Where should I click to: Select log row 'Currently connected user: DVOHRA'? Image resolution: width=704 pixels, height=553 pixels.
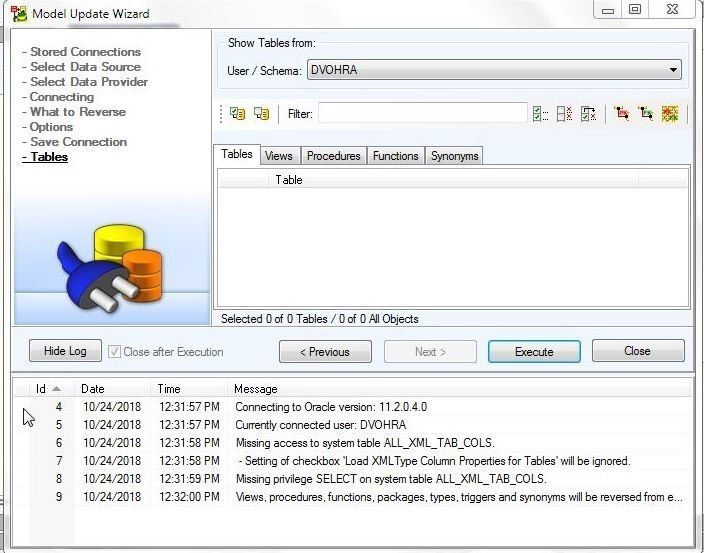352,425
